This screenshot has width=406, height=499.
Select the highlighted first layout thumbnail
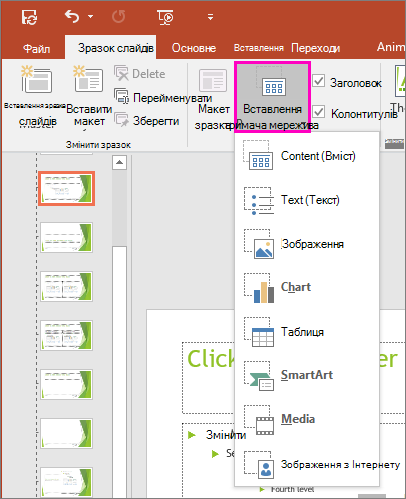click(x=67, y=188)
